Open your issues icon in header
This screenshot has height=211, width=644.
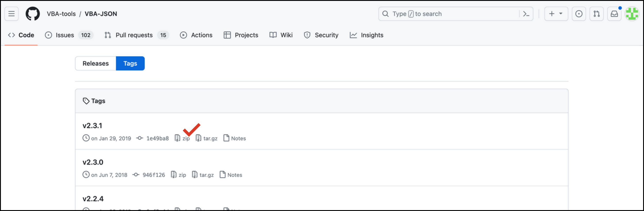click(579, 14)
